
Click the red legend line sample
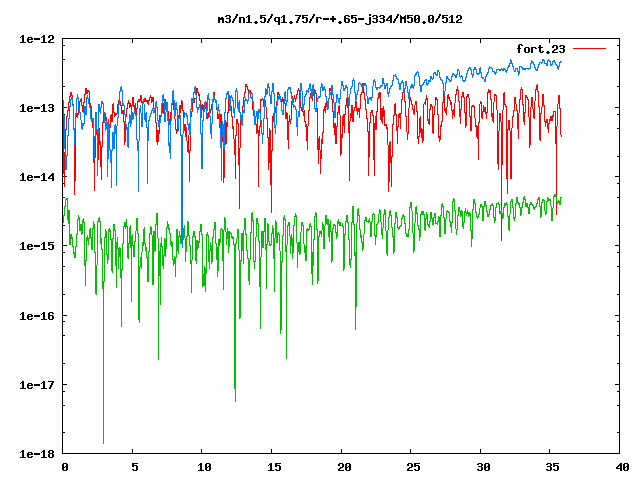589,49
